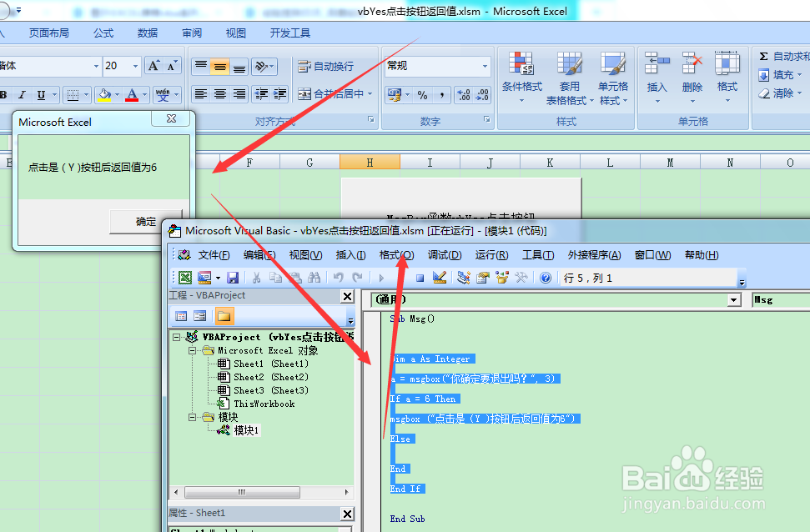Toggle middle vertical alignment in Excel ribbon
The image size is (810, 532).
click(x=220, y=66)
